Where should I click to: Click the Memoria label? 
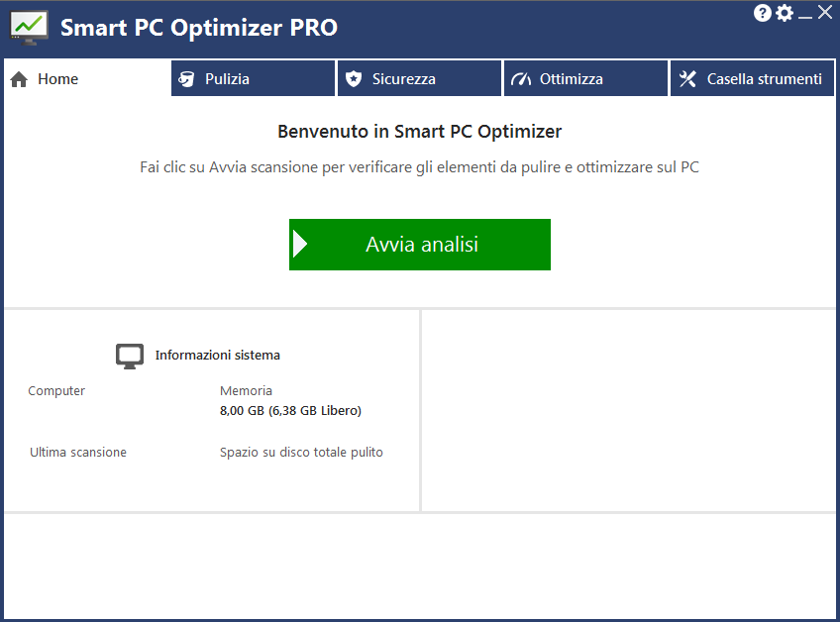coord(246,391)
